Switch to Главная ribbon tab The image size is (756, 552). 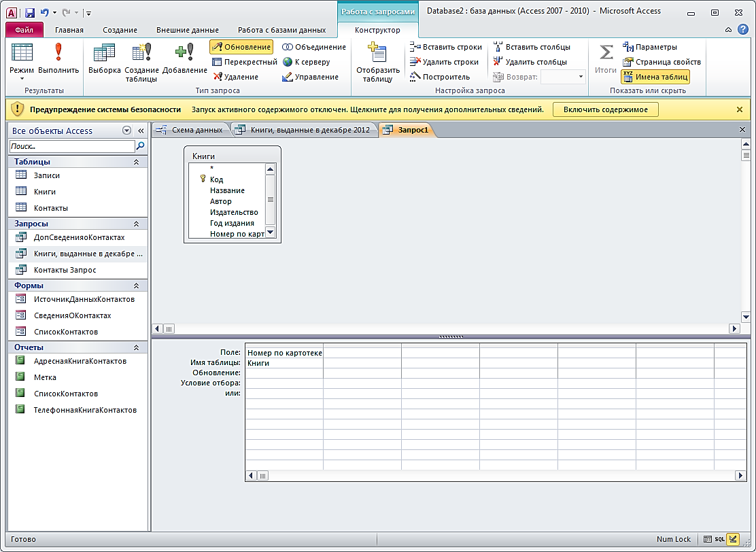[x=69, y=30]
